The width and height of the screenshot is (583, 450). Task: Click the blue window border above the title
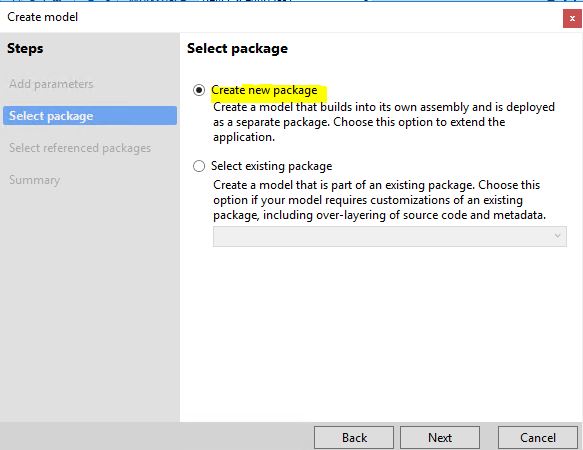292,1
